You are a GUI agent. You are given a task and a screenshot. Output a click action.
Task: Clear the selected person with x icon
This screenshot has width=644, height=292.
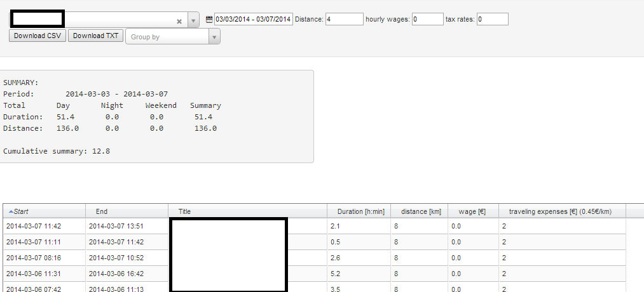pyautogui.click(x=179, y=22)
